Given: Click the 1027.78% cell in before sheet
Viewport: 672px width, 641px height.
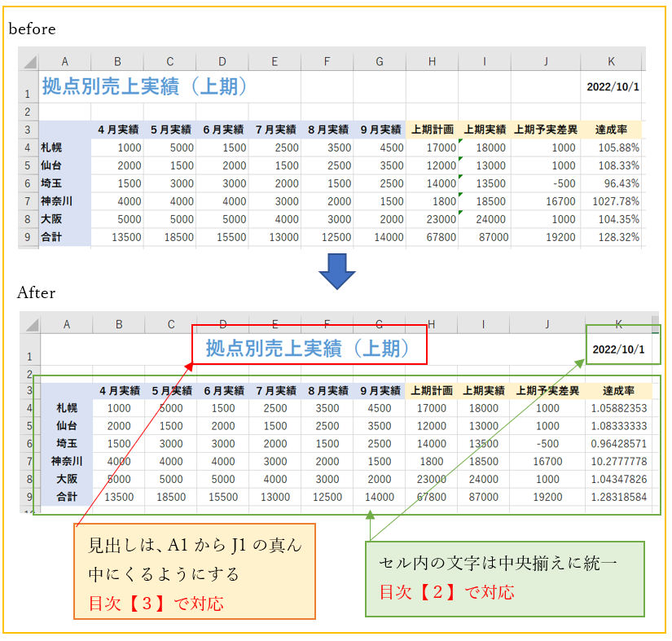Looking at the screenshot, I should [611, 201].
